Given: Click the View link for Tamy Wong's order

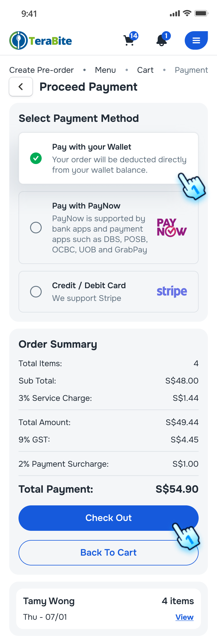Looking at the screenshot, I should pos(184,617).
